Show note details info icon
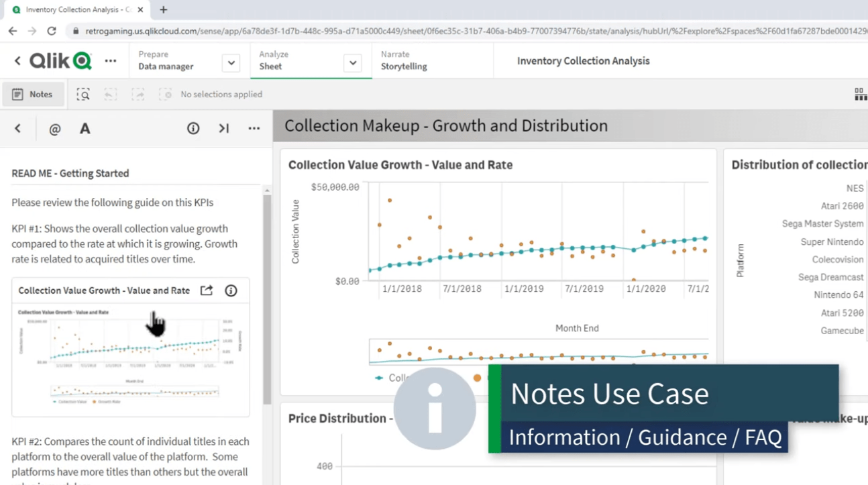Image resolution: width=868 pixels, height=485 pixels. [193, 129]
